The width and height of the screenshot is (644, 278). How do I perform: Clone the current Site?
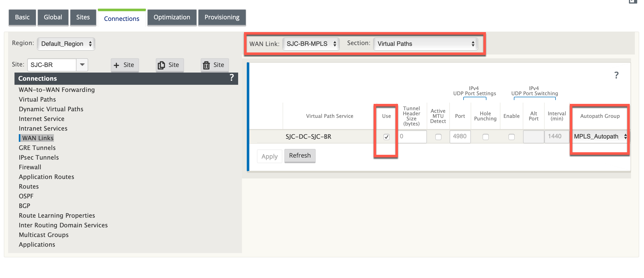click(x=170, y=65)
